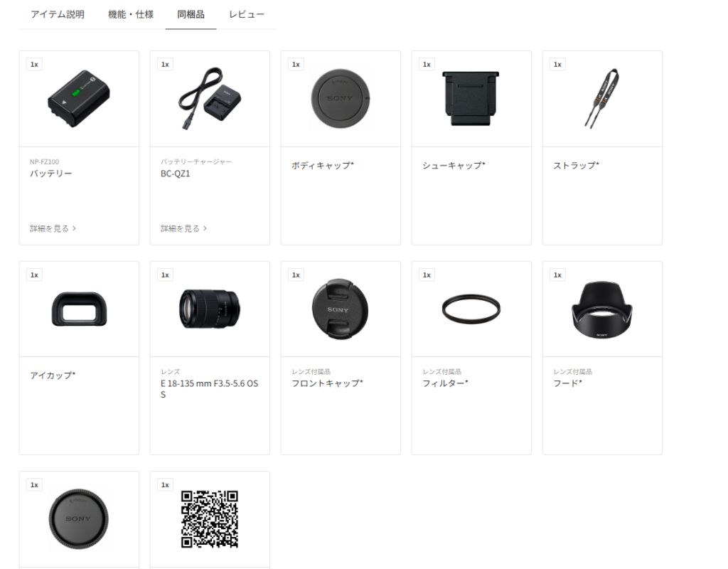
Task: Select the E 18-135 mm lens image
Action: click(210, 309)
